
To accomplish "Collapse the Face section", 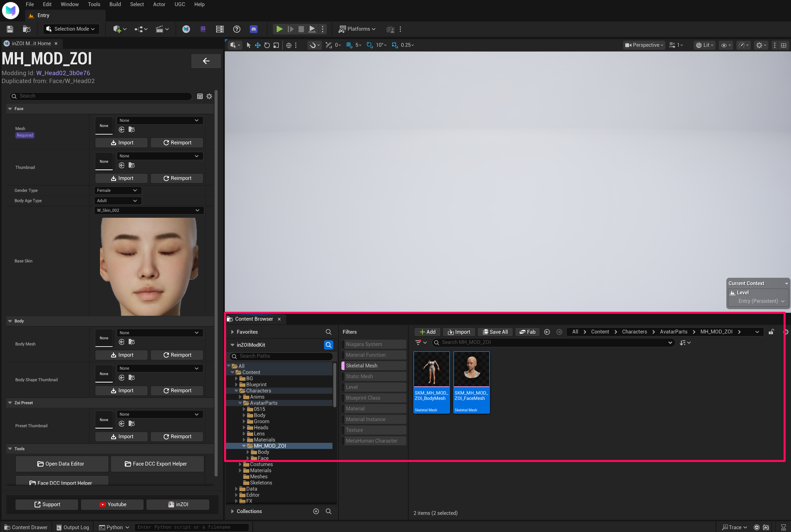I will pyautogui.click(x=10, y=109).
